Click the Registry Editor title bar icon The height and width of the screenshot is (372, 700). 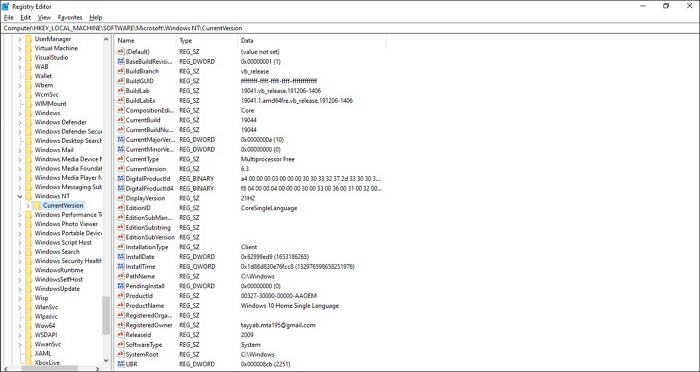(x=6, y=6)
